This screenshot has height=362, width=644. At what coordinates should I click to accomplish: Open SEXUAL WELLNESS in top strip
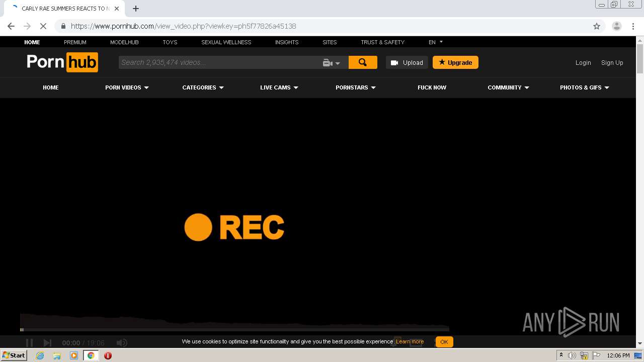coord(226,42)
